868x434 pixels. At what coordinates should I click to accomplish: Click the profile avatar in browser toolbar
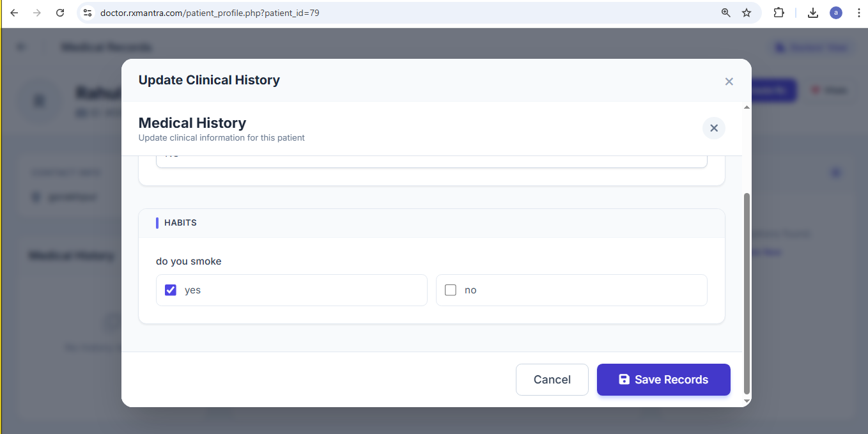pyautogui.click(x=835, y=13)
